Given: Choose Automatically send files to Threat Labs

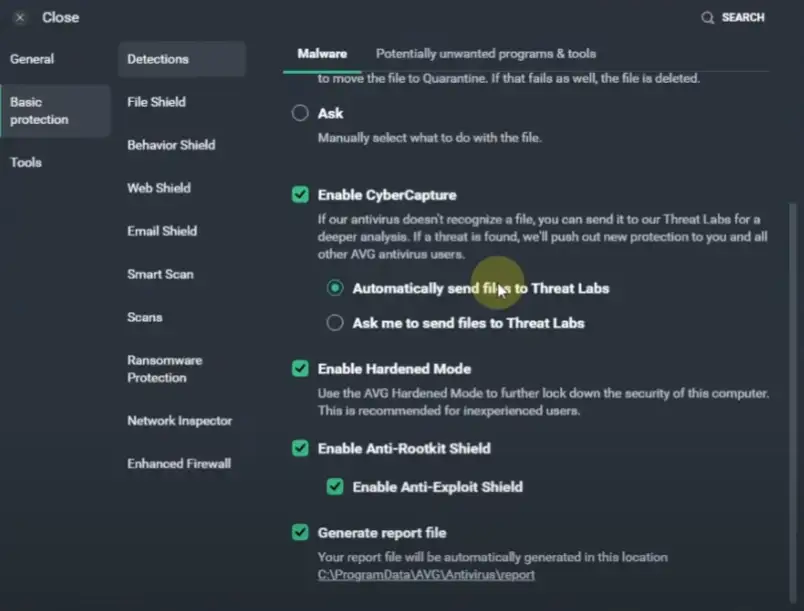Looking at the screenshot, I should 335,288.
